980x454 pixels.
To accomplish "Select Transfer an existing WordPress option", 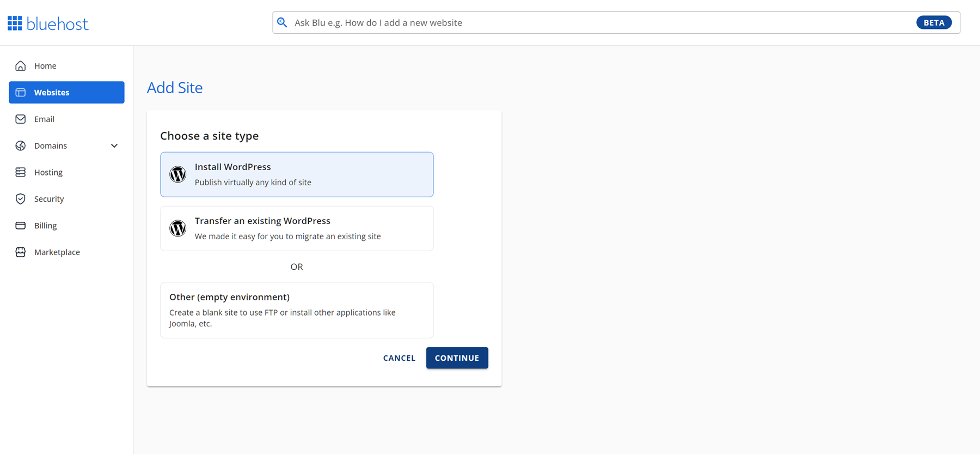I will point(297,228).
